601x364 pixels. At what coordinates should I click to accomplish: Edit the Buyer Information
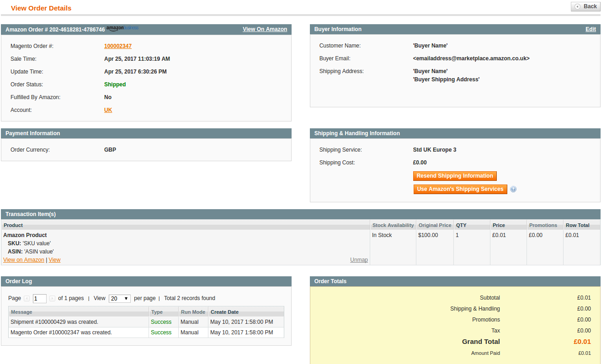[590, 29]
